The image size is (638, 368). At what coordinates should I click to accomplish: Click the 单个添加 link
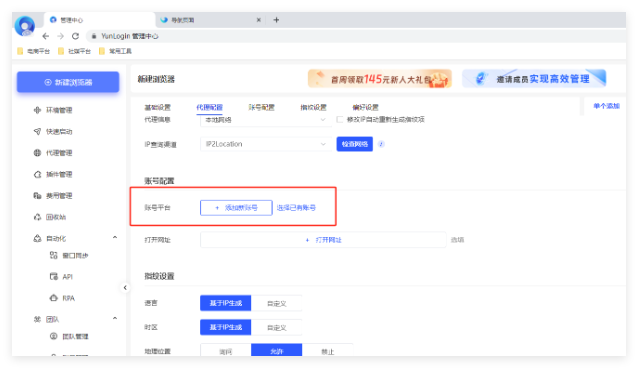pyautogui.click(x=606, y=106)
